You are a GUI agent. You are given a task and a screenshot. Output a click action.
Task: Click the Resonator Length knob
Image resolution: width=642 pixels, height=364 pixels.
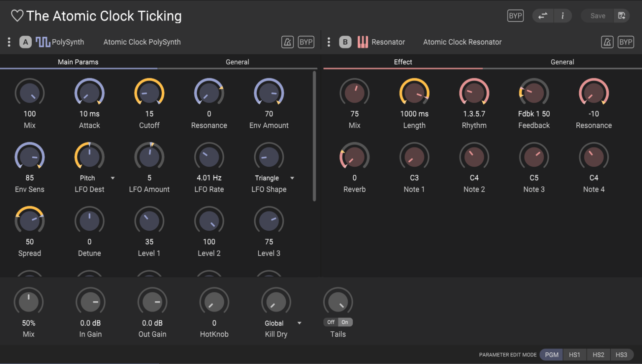click(414, 93)
